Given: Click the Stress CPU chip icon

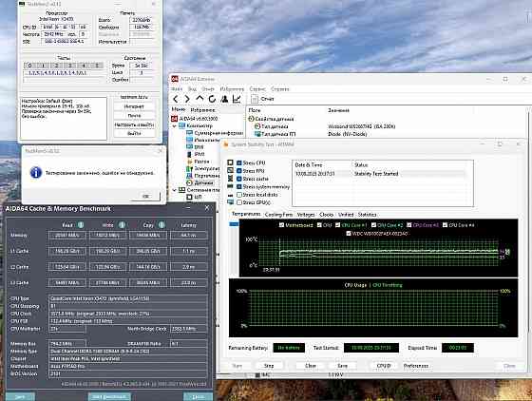Looking at the screenshot, I should point(230,162).
